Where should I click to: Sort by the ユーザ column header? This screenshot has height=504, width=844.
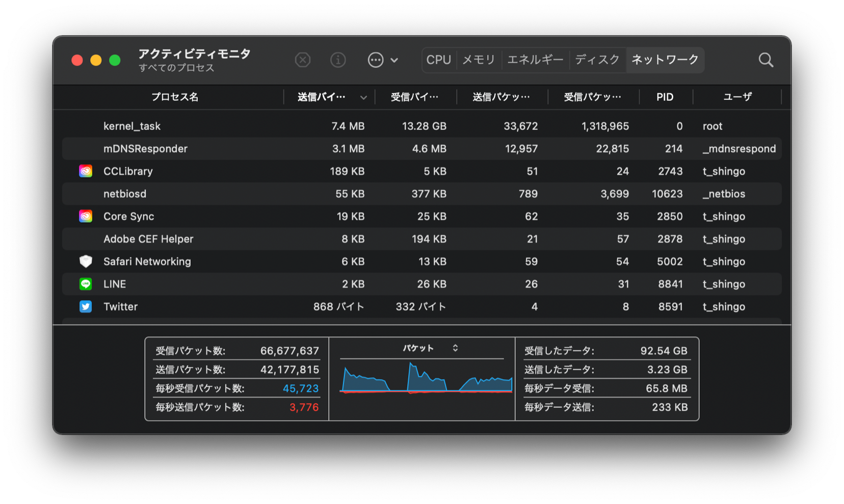click(737, 97)
